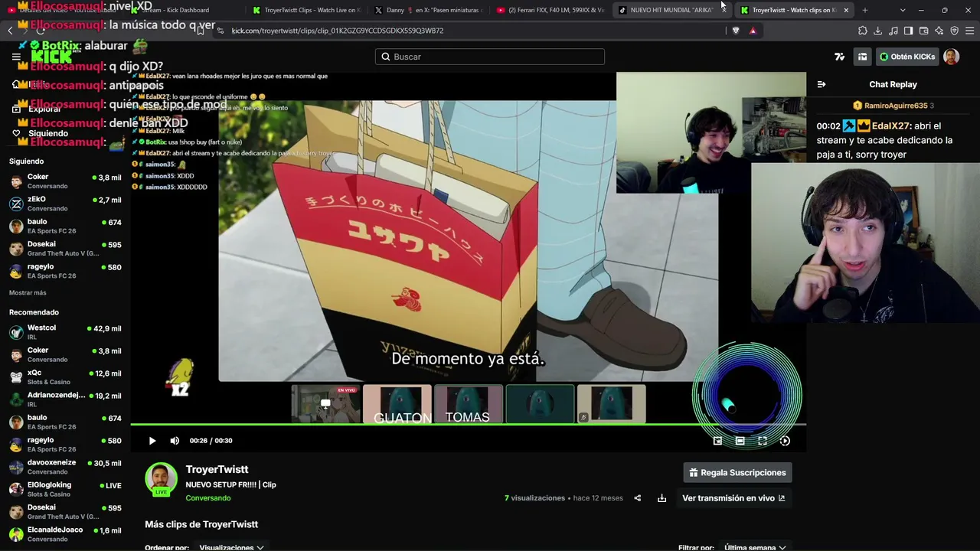Open the browser extensions puzzle icon
This screenshot has height=551, width=980.
coord(862,31)
